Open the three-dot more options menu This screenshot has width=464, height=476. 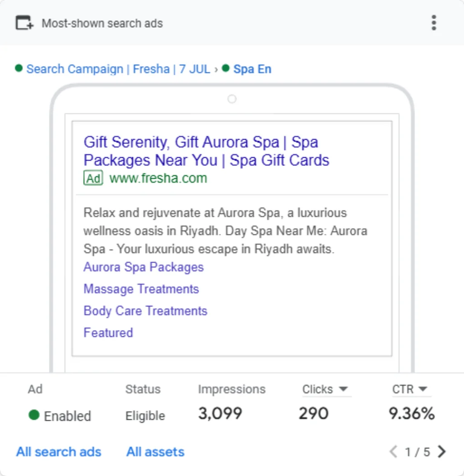[434, 23]
